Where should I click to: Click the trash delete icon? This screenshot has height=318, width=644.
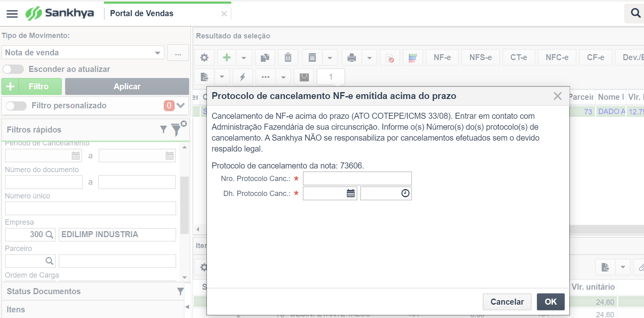[x=288, y=58]
